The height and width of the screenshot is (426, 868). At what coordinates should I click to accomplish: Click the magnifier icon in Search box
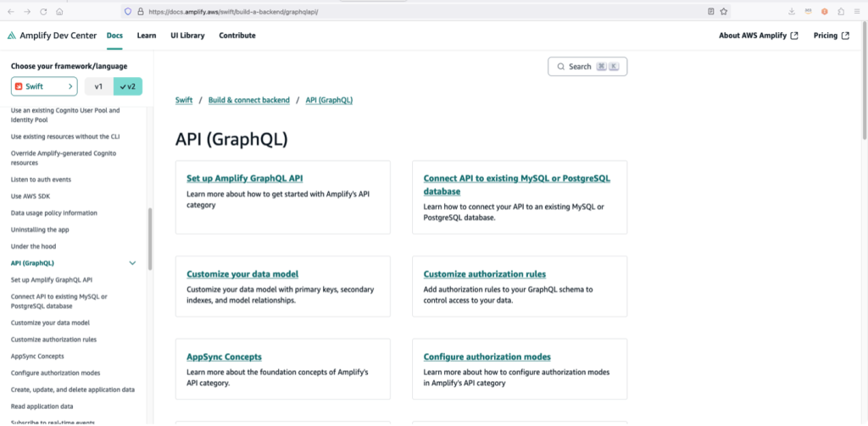561,66
